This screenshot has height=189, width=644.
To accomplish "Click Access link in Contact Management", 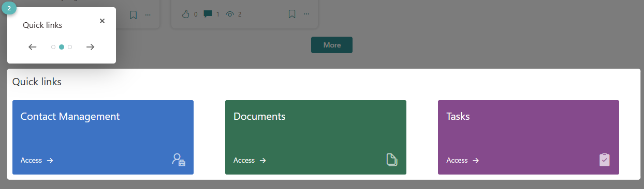I will (37, 161).
